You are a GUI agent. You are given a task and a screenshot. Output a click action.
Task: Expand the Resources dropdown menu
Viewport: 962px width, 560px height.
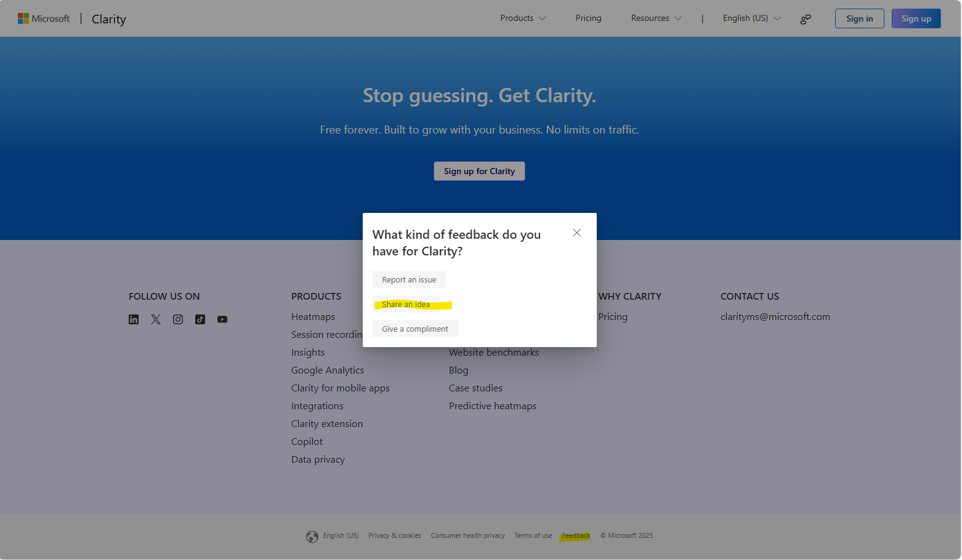tap(656, 18)
